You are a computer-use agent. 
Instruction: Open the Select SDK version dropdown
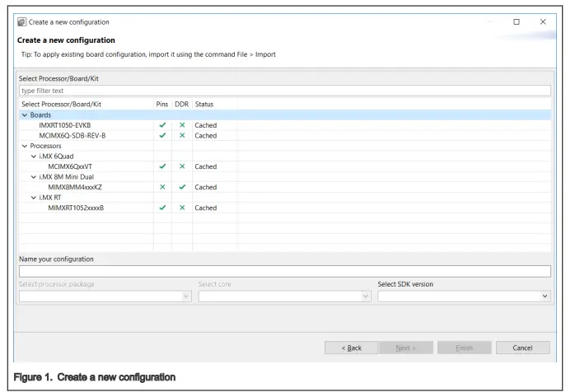click(464, 296)
